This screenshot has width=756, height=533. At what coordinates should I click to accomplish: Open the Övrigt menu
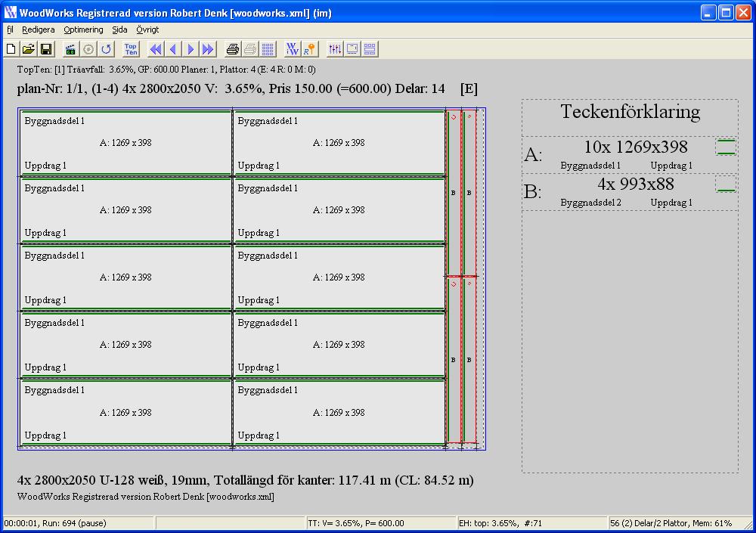click(147, 29)
